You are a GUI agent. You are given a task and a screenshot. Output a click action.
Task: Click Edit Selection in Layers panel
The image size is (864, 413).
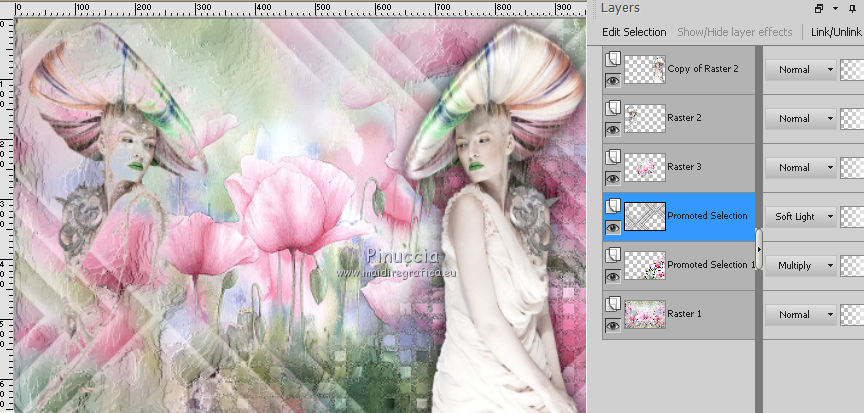634,32
